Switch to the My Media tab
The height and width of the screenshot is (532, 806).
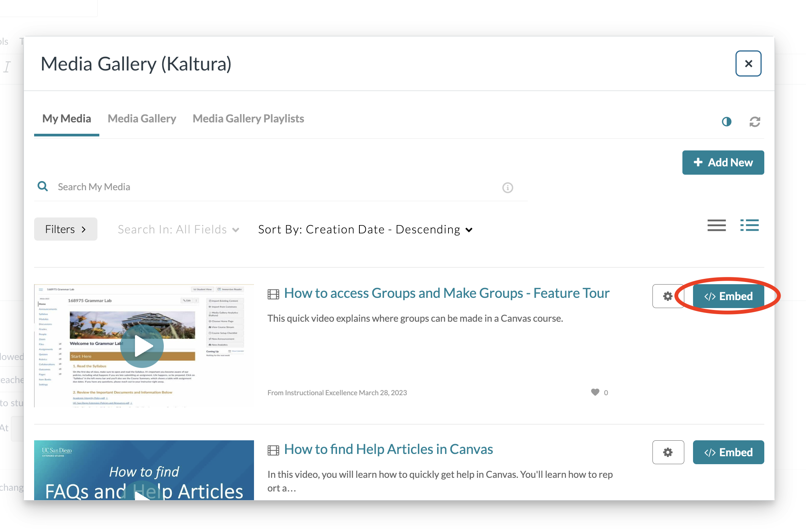pyautogui.click(x=67, y=119)
